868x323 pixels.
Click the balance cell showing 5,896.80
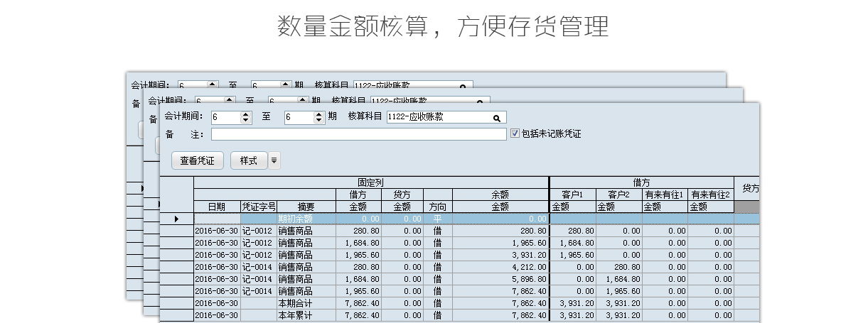[500, 279]
